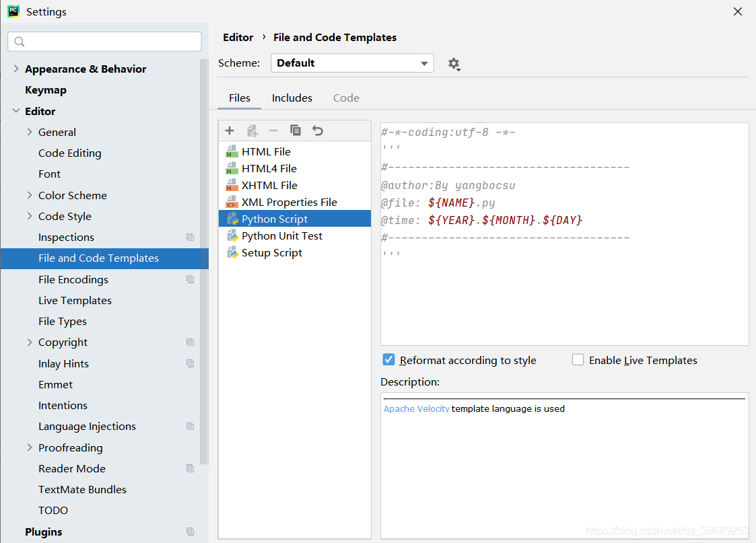The width and height of the screenshot is (756, 543).
Task: Toggle the per-project icon beside File Encodings
Action: tap(190, 279)
